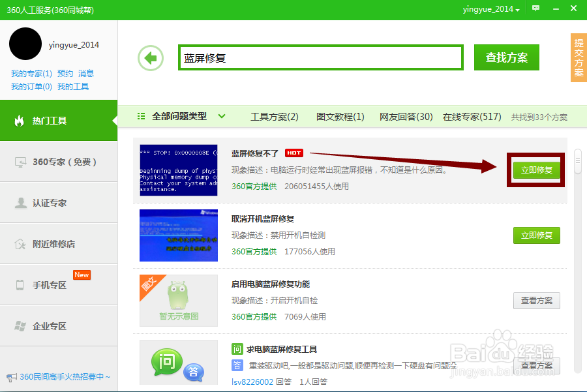587x392 pixels.
Task: Click the green back arrow icon
Action: click(x=151, y=58)
